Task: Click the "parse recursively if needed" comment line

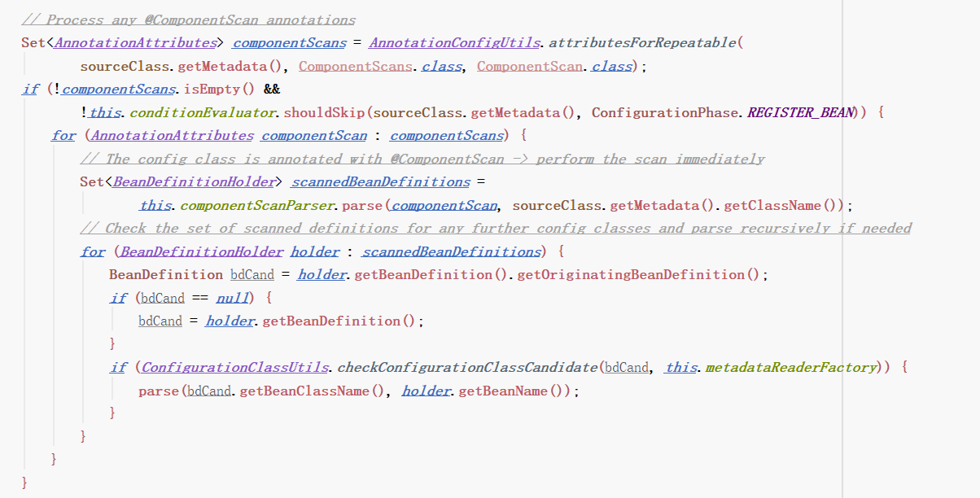Action: click(x=496, y=228)
